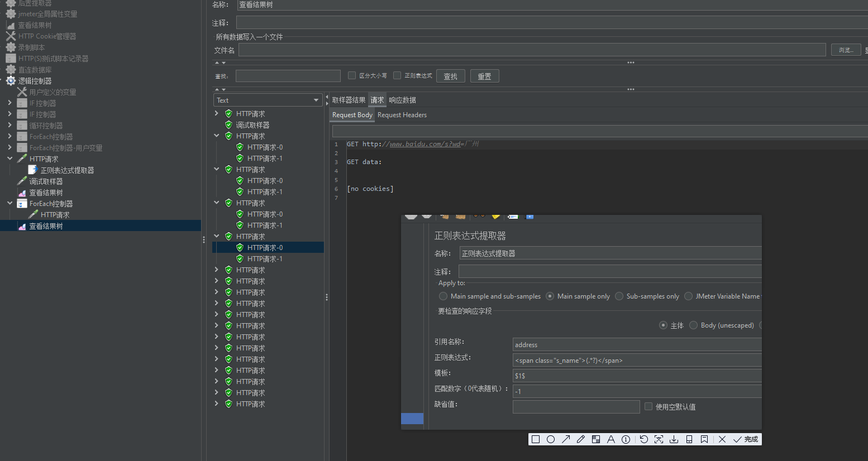Screen dimensions: 868x461
Task: Click the phone icon in screenshot toolbar
Action: (689, 439)
